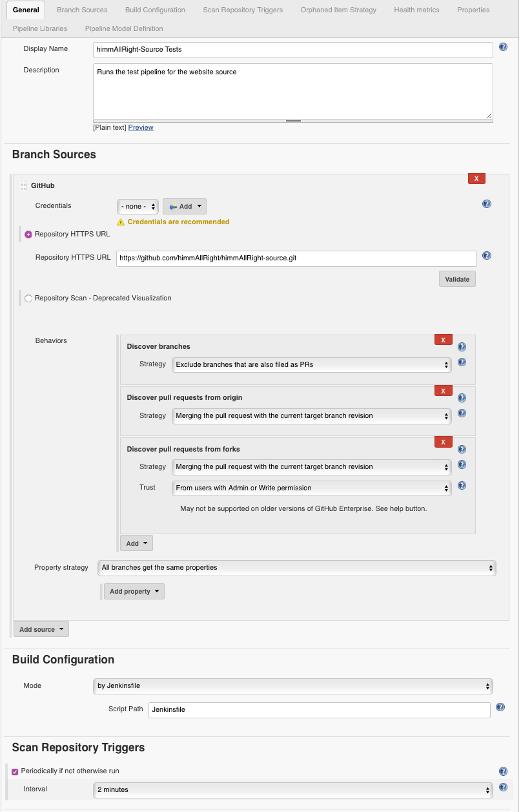This screenshot has height=812, width=521.
Task: Switch to the Build Configuration tab
Action: [x=155, y=10]
